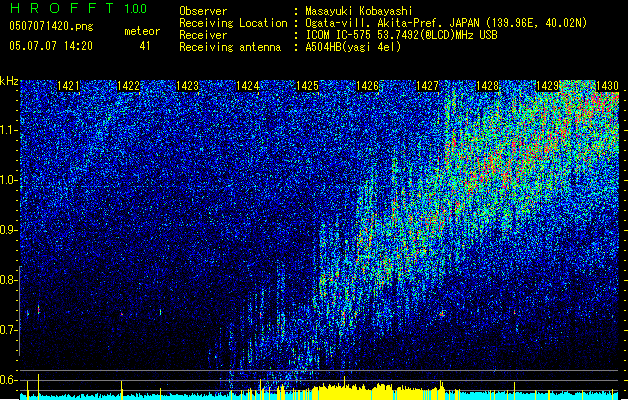Click the 0.8 kHz axis tick label
Screen dimensions: 629x400
click(8, 280)
